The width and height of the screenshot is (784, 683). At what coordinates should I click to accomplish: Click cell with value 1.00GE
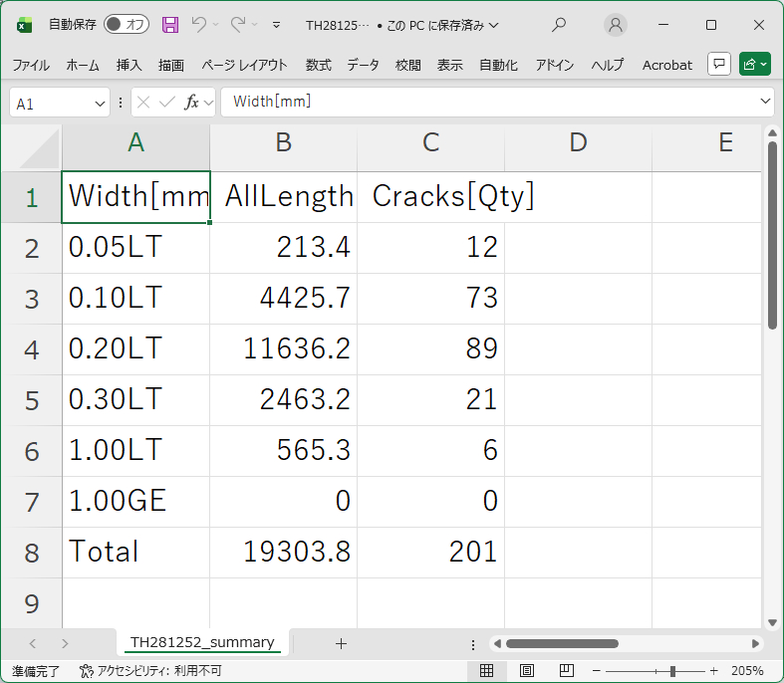[135, 502]
